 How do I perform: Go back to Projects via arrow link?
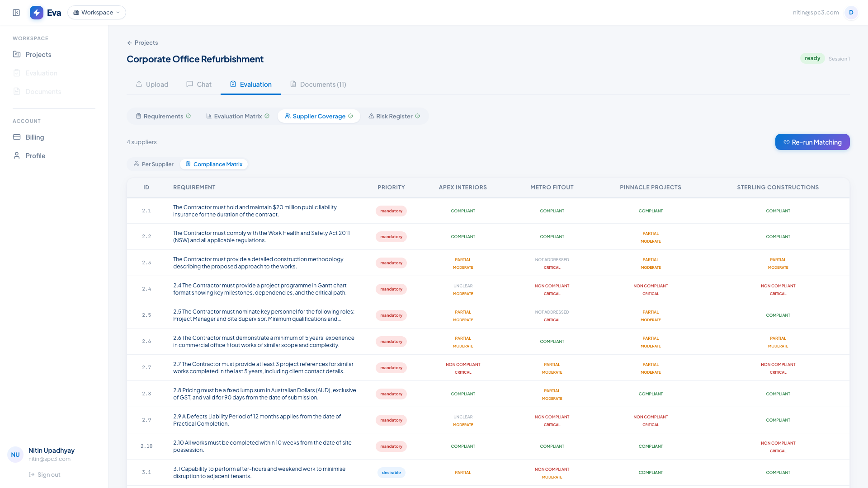click(142, 43)
